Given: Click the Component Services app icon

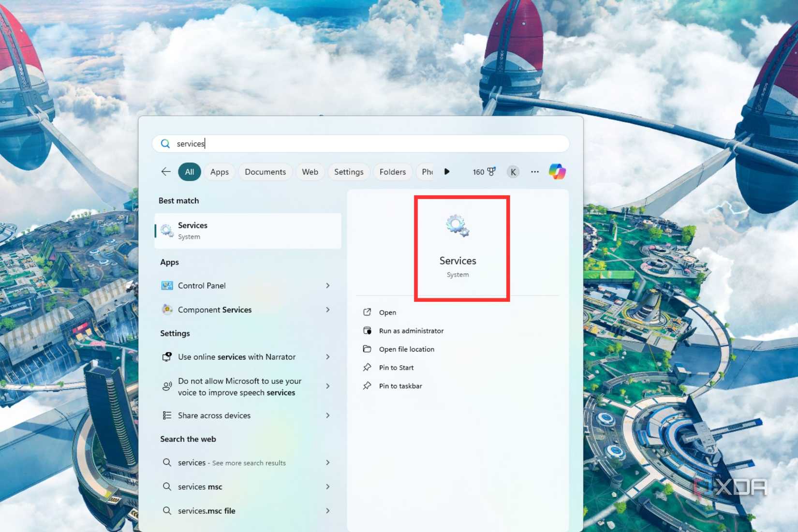Looking at the screenshot, I should [167, 310].
